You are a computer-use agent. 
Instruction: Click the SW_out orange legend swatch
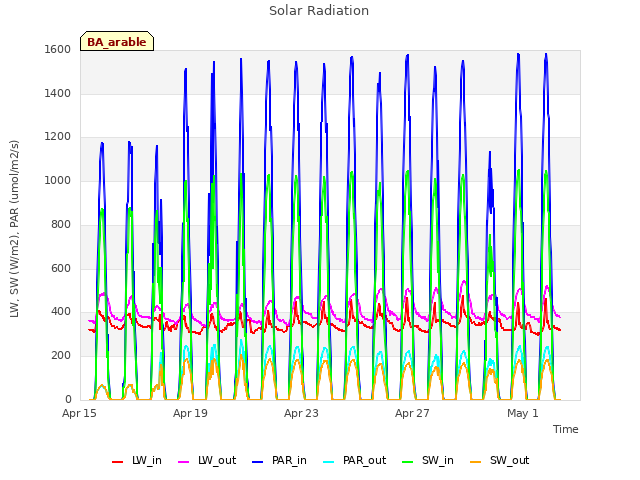pos(476,462)
